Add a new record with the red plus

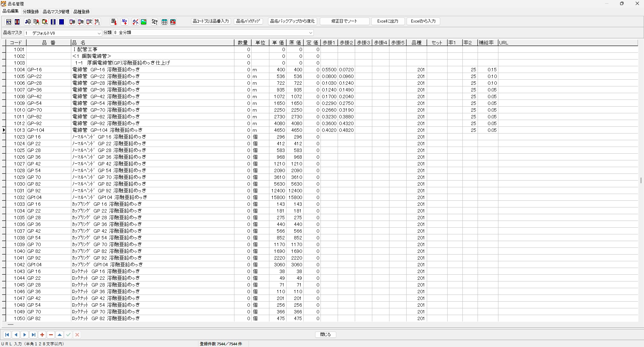tap(42, 335)
